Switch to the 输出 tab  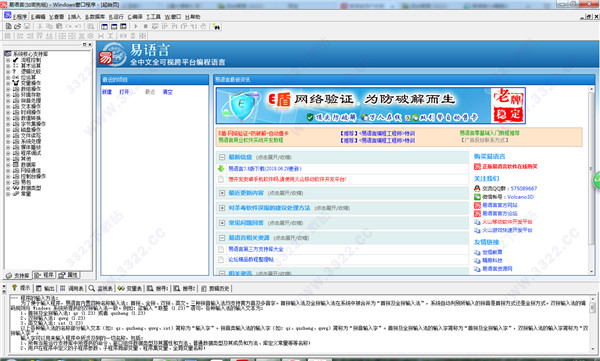coord(45,288)
